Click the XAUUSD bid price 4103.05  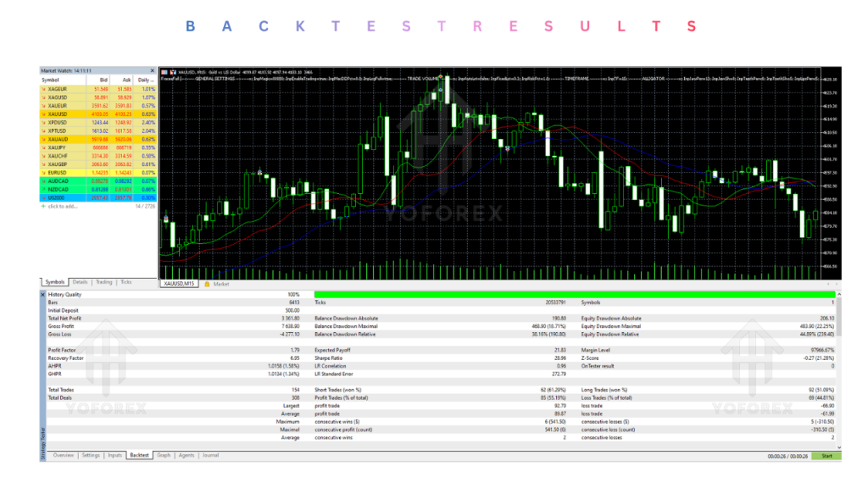(100, 114)
